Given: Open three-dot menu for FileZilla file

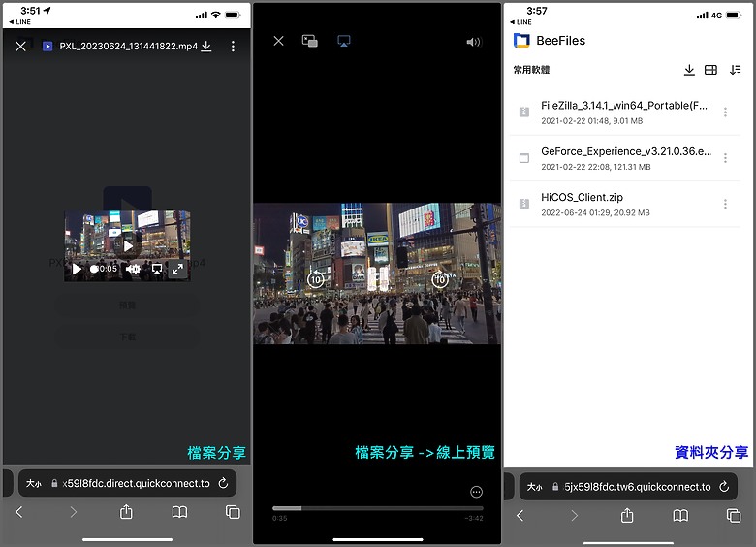Looking at the screenshot, I should pos(725,112).
